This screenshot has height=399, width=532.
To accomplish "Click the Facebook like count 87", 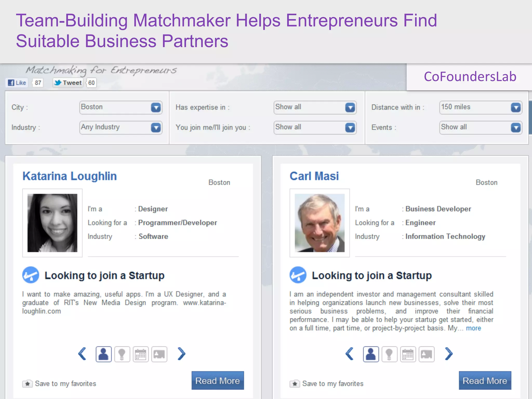I will pos(38,83).
